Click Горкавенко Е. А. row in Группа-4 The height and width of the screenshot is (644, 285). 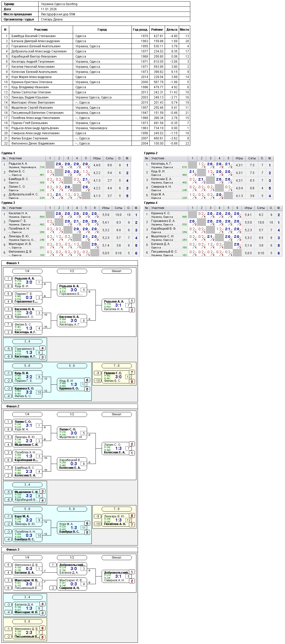coord(213,223)
